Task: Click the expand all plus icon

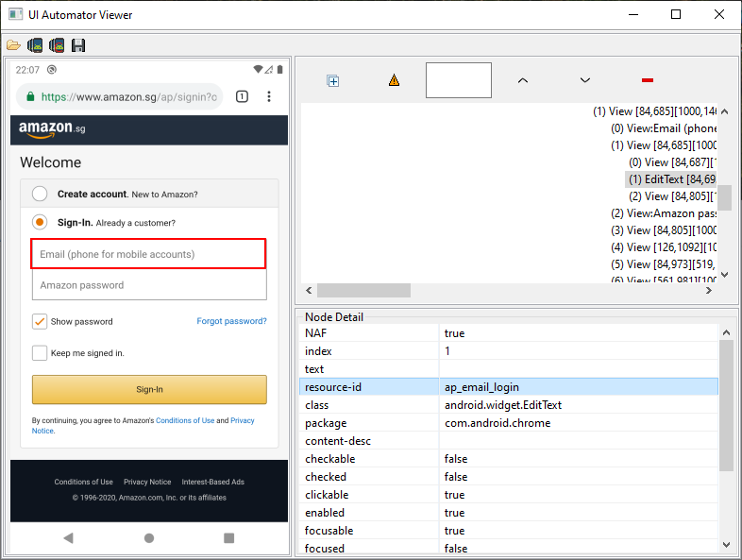Action: coord(333,81)
